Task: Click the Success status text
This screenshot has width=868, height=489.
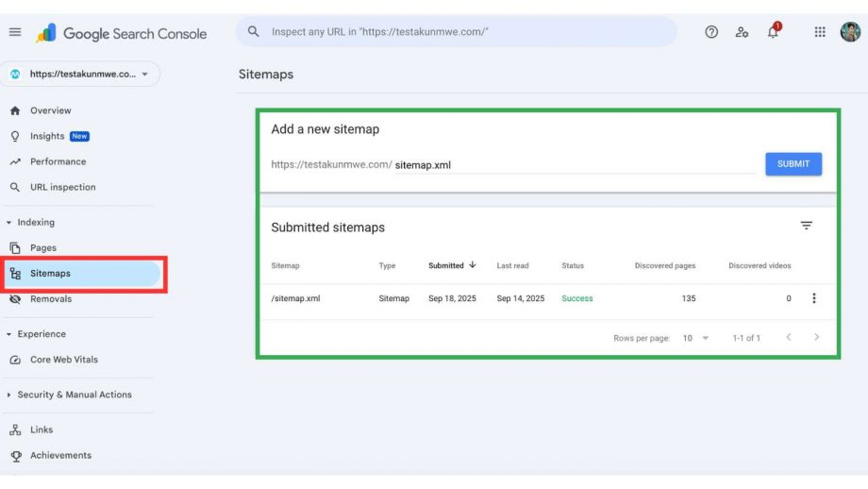Action: [576, 298]
